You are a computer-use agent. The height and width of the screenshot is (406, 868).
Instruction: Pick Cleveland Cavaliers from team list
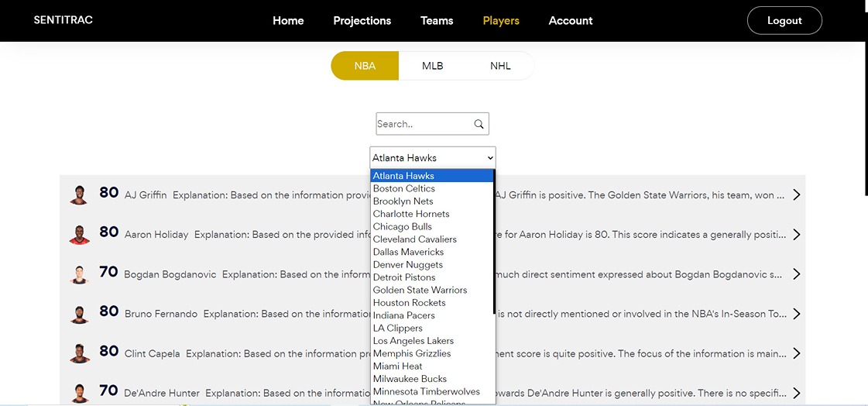click(x=432, y=239)
